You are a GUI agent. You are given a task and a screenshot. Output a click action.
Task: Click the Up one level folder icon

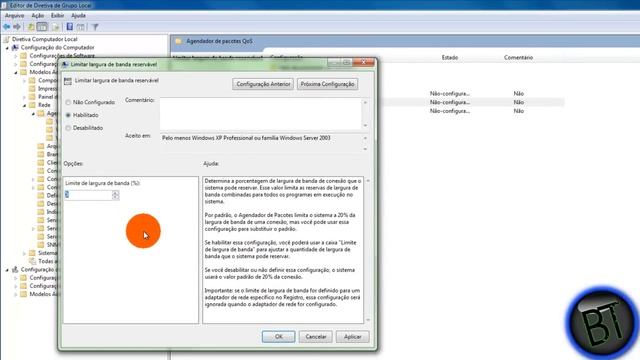(31, 27)
